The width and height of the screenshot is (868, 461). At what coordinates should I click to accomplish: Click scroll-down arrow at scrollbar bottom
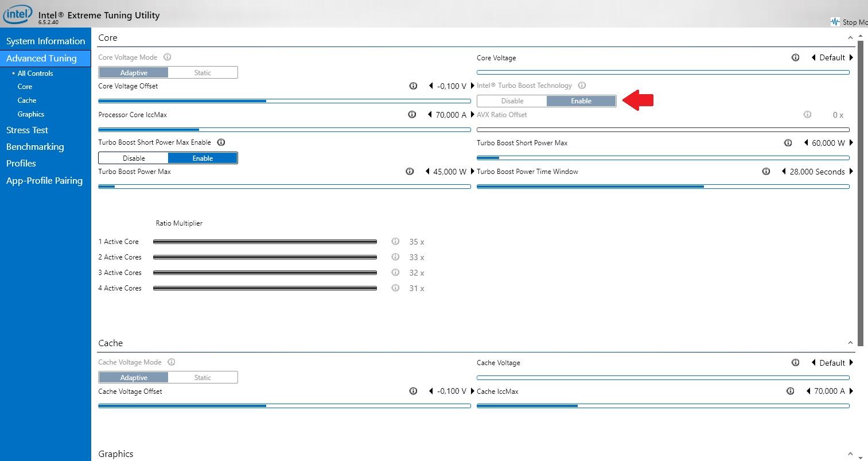(x=860, y=457)
